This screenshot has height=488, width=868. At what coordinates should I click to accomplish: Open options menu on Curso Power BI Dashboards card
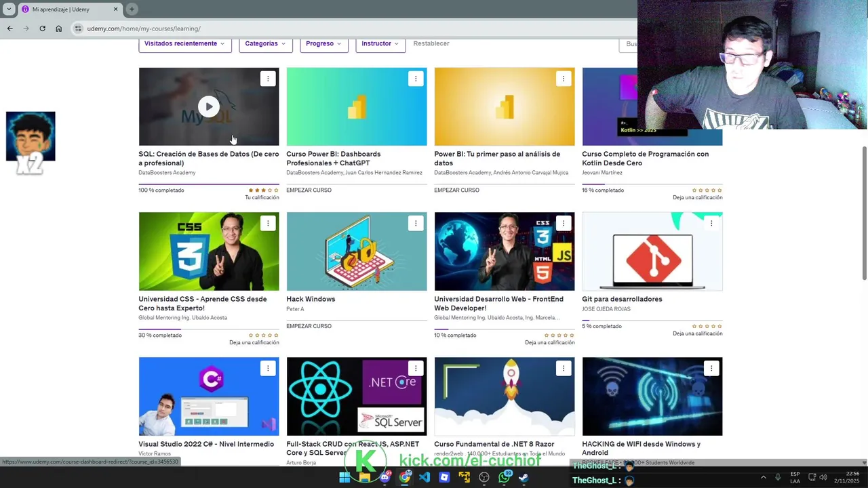(416, 79)
